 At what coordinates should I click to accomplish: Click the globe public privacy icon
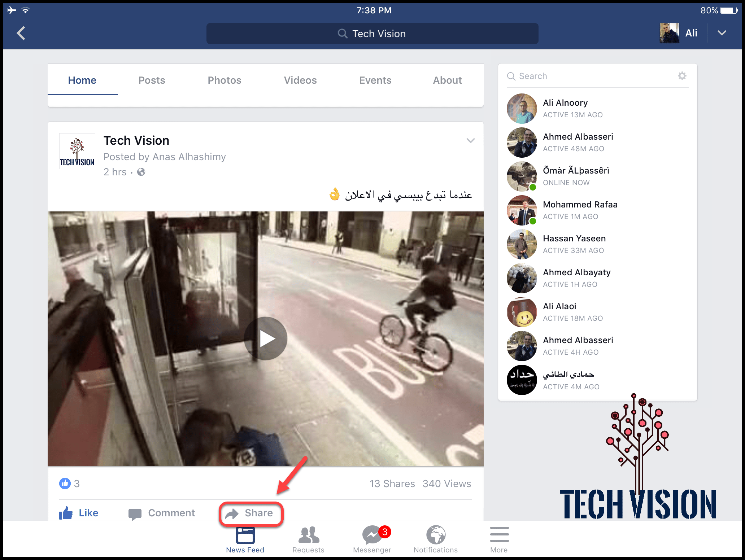coord(141,172)
